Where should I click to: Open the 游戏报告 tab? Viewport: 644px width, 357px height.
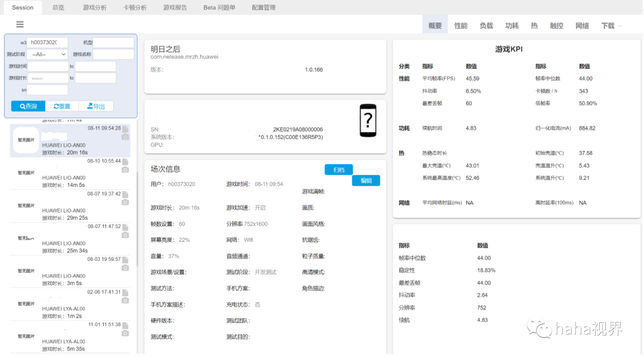(x=175, y=7)
